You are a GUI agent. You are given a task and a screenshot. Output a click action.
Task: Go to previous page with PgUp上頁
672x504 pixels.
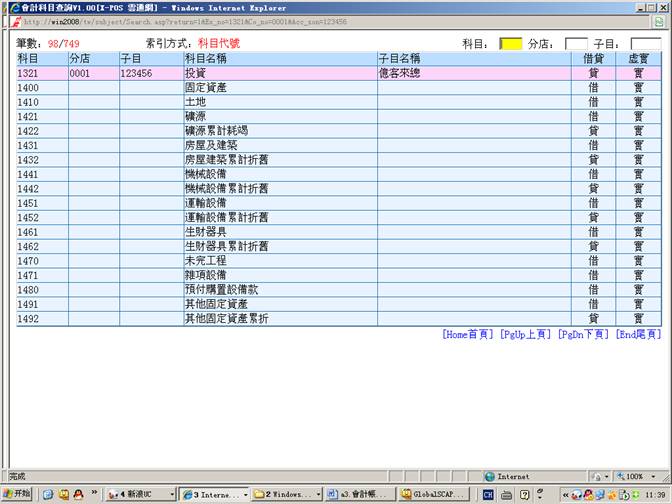[525, 335]
